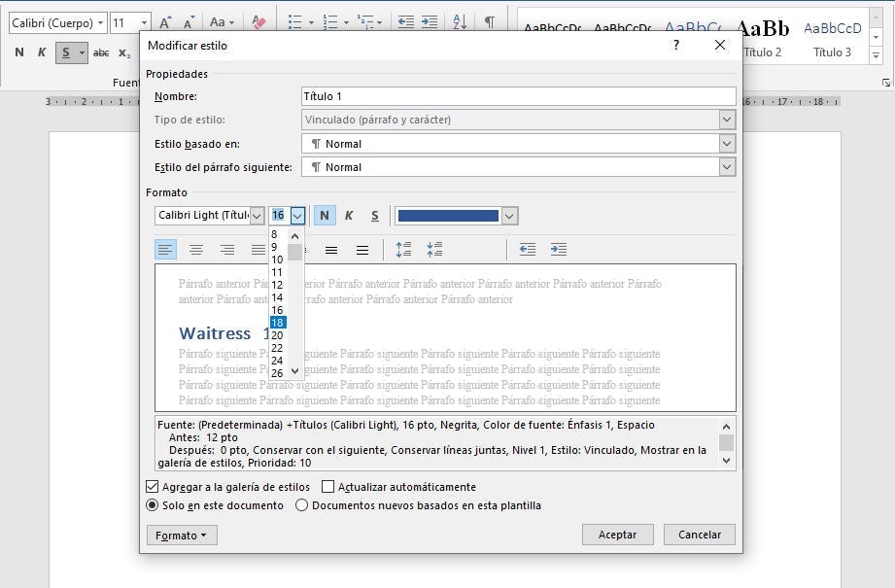Check Actualizar automáticamente
This screenshot has height=588, width=895.
coord(328,486)
